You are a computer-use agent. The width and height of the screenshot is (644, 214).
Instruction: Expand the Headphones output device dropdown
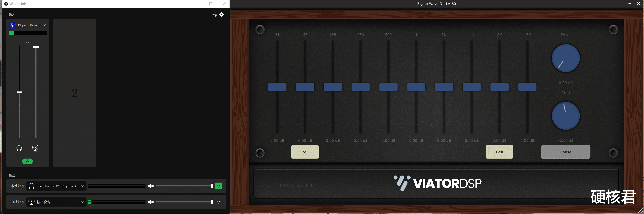(x=82, y=186)
